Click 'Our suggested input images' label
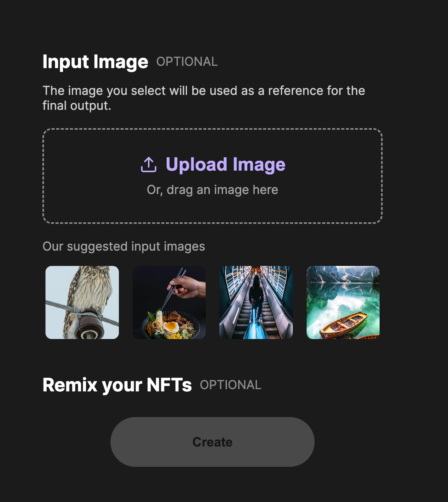The width and height of the screenshot is (448, 502). point(124,246)
